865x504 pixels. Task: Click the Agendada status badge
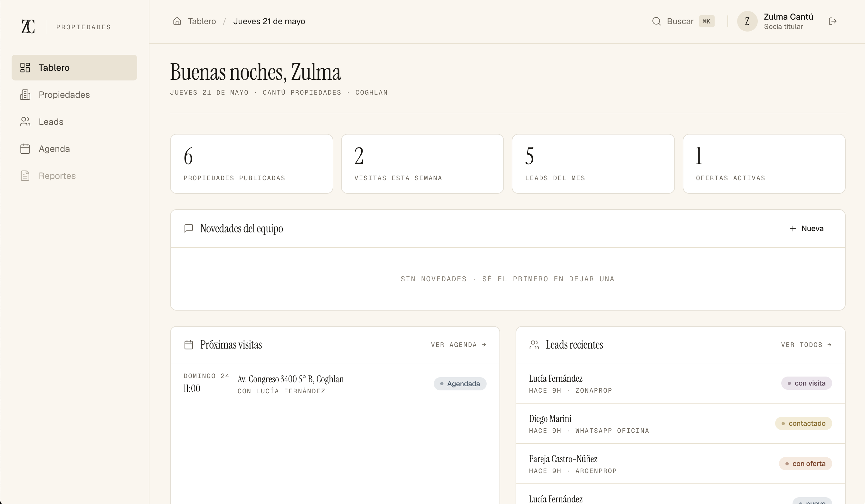tap(460, 384)
